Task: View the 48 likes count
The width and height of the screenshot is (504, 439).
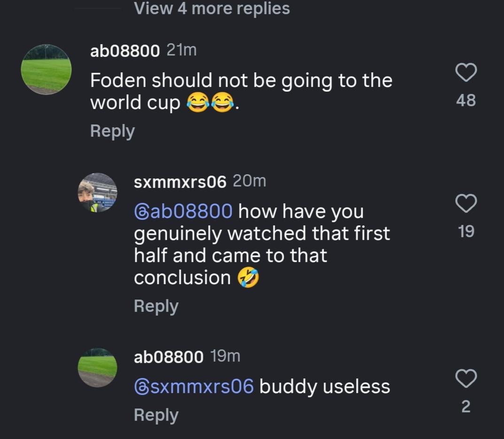Action: pyautogui.click(x=466, y=100)
